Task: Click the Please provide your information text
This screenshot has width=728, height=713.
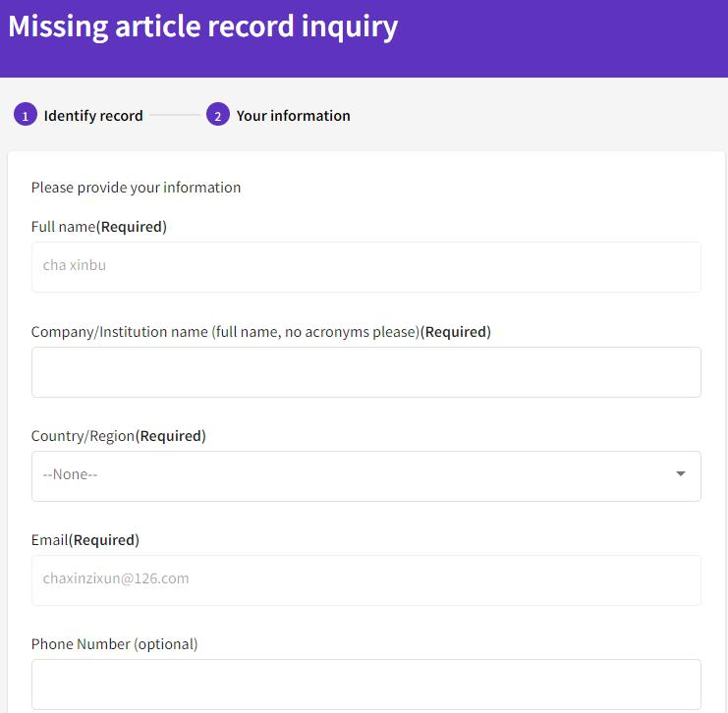Action: coord(136,188)
